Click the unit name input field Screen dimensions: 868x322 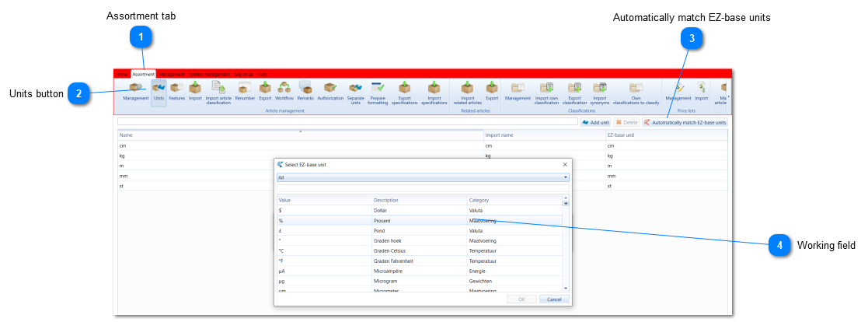click(x=347, y=121)
